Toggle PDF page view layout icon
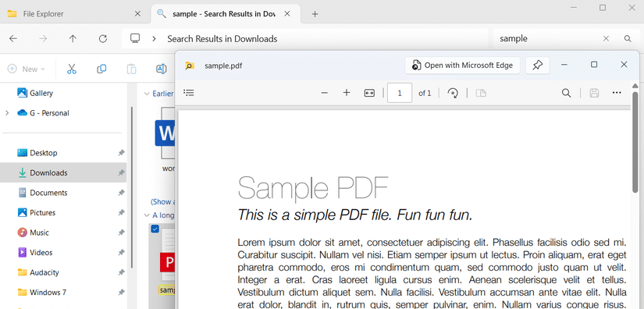644x309 pixels. click(481, 93)
